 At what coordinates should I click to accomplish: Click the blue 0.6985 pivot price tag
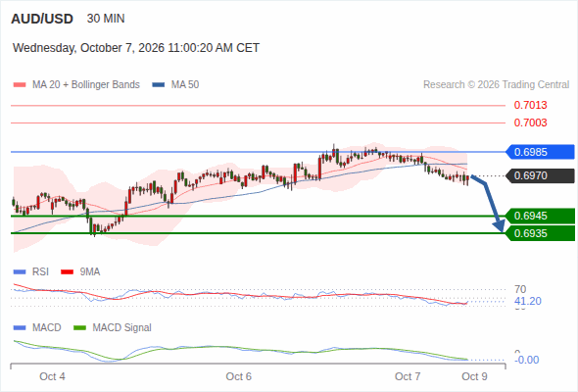541,152
